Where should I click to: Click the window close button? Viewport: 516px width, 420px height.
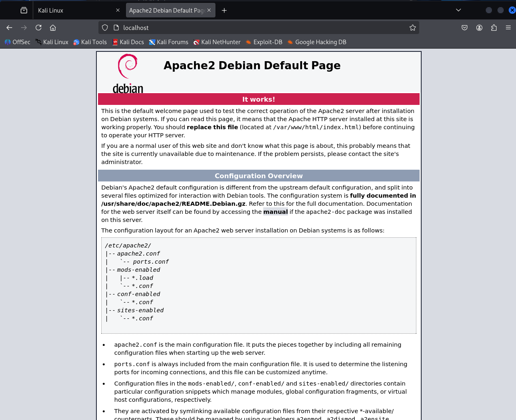[512, 10]
